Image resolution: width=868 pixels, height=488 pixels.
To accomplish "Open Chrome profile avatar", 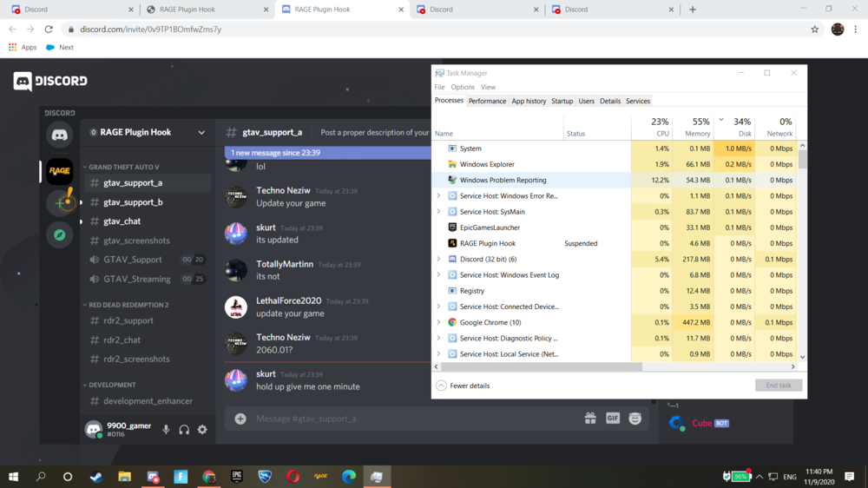I will (x=838, y=30).
